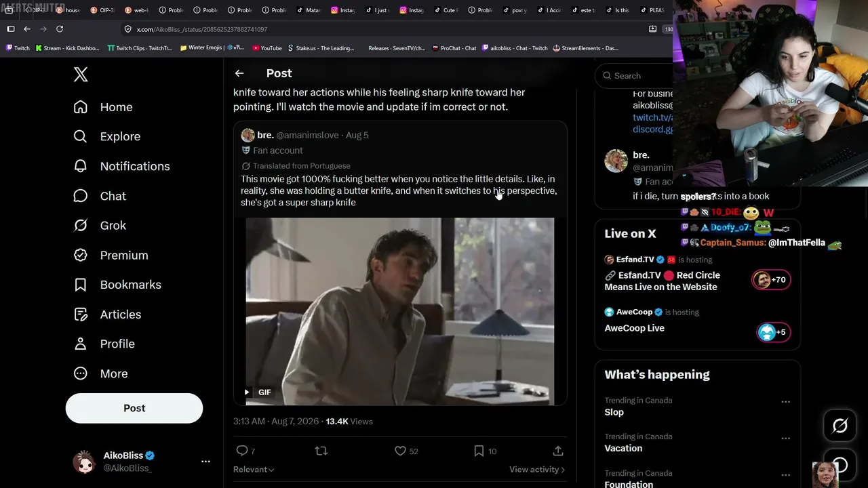The width and height of the screenshot is (868, 488).
Task: Open the quoted post GIF image
Action: pos(400,311)
